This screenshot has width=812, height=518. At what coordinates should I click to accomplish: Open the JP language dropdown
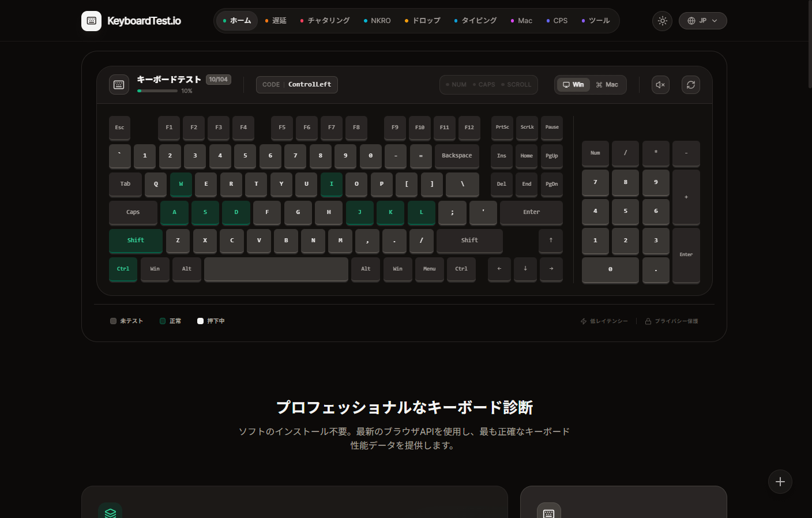point(702,21)
